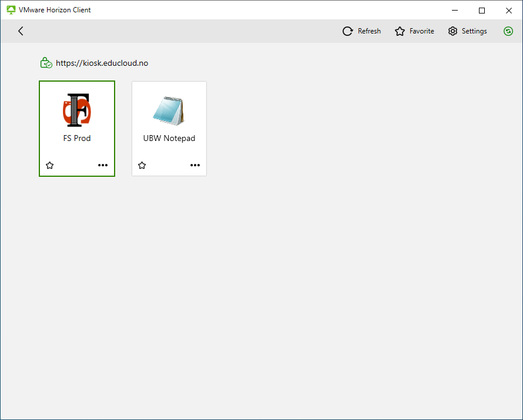Close the VMware Horizon Client window
Viewport: 523px width, 420px height.
[x=509, y=11]
